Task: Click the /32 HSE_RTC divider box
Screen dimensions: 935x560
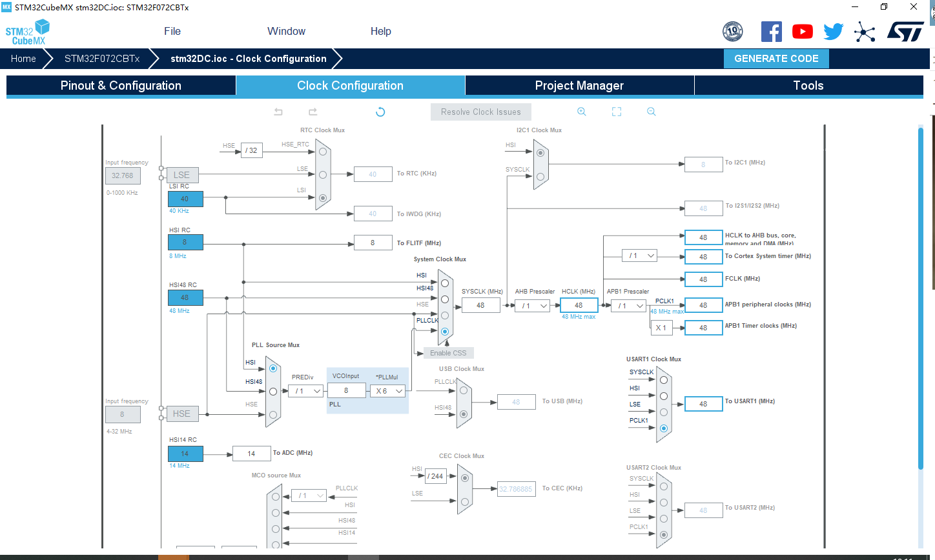Action: coord(251,150)
